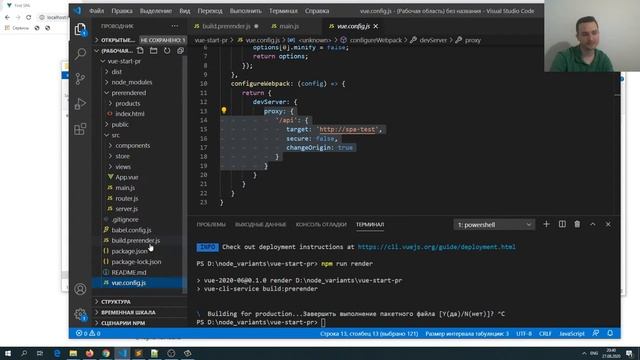
Task: Click errors and warnings count in status bar
Action: (88, 333)
